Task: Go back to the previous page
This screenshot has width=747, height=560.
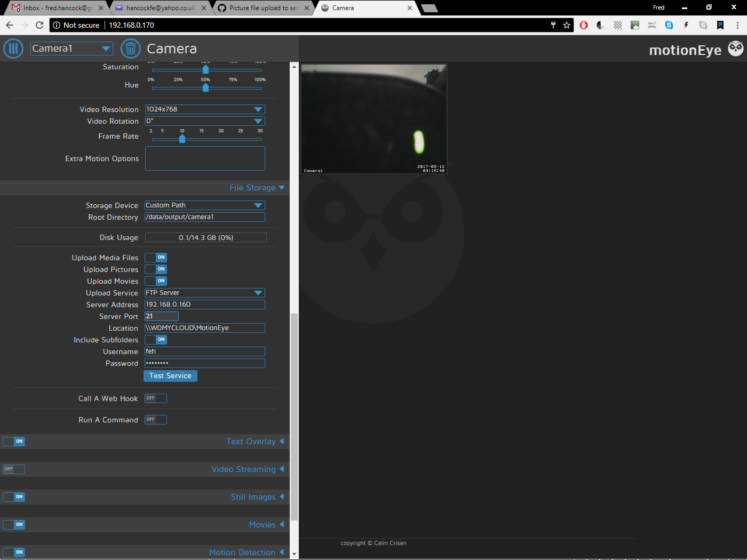Action: [x=10, y=25]
